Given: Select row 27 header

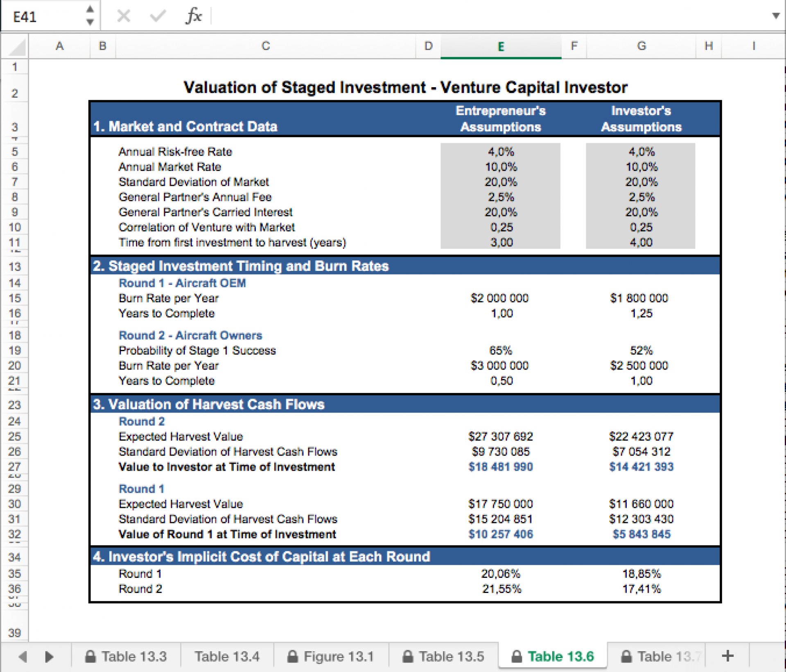Looking at the screenshot, I should (15, 467).
